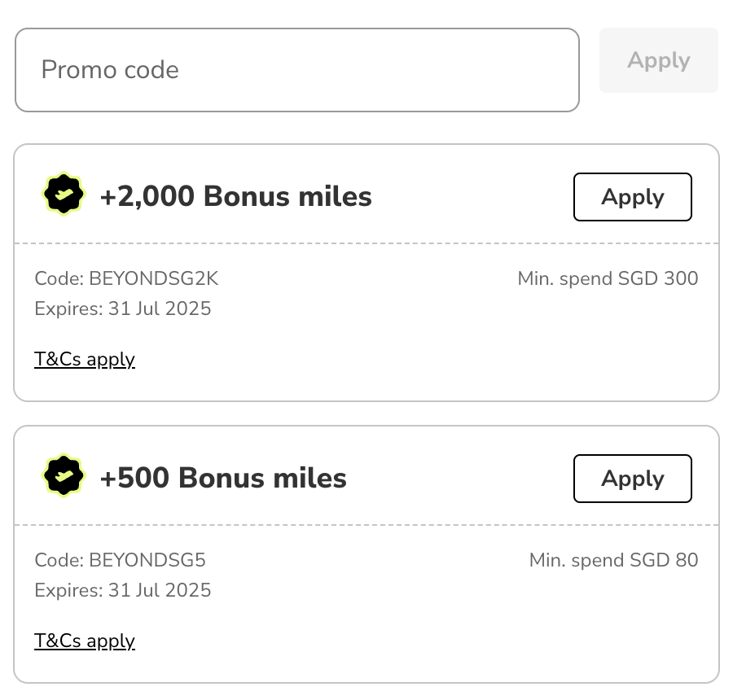Screen dimensions: 733x700
Task: Open T&Cs apply link for BEYONDSG2K
Action: (85, 359)
